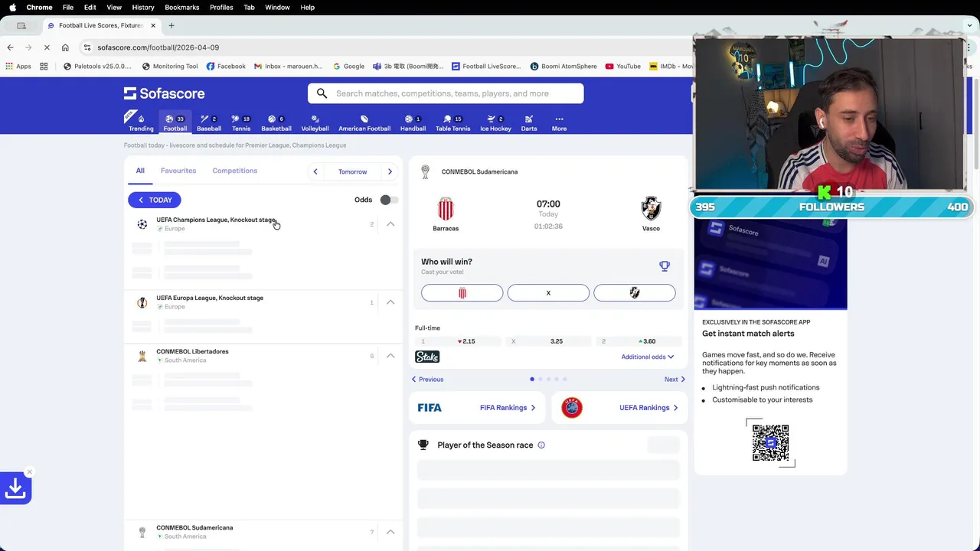Image resolution: width=980 pixels, height=551 pixels.
Task: Go to the previous date
Action: coord(315,171)
